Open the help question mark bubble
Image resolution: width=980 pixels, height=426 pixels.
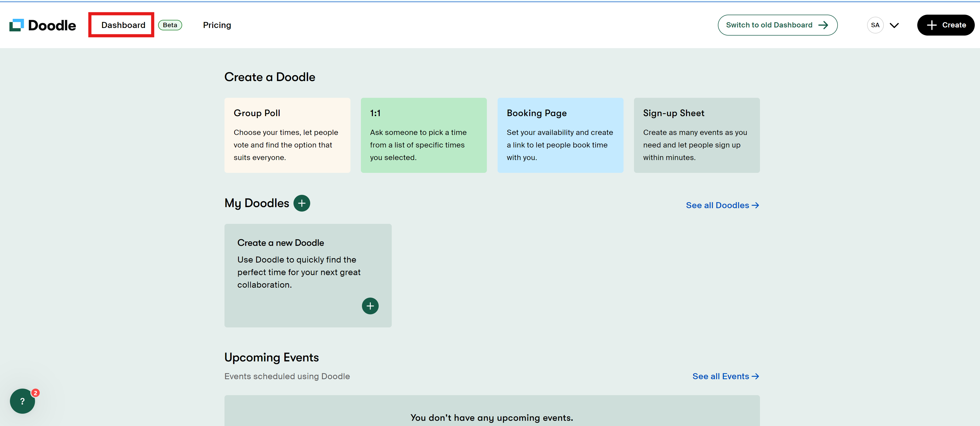pos(22,401)
